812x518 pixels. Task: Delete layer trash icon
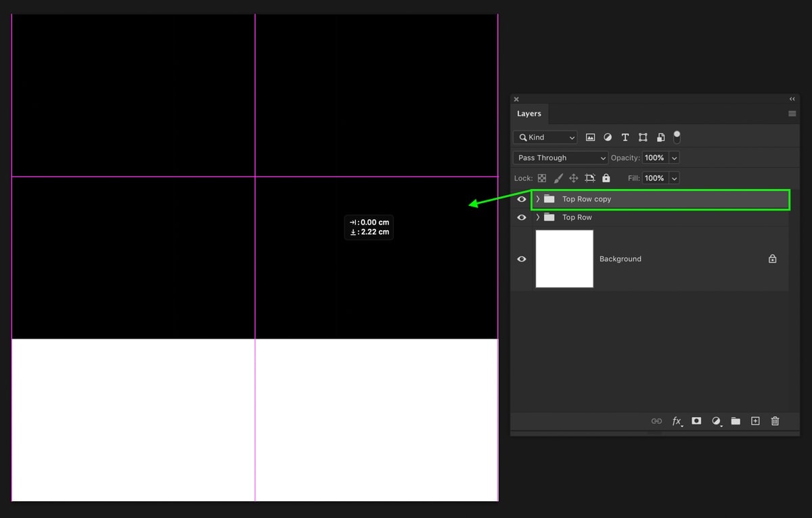[x=775, y=421]
